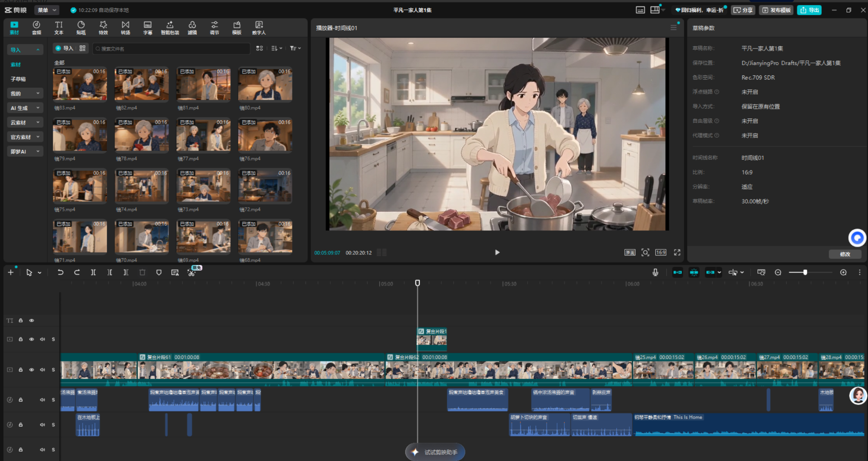Screen dimensions: 868x461
Task: Expand the AI 生成 sidebar section
Action: click(25, 108)
